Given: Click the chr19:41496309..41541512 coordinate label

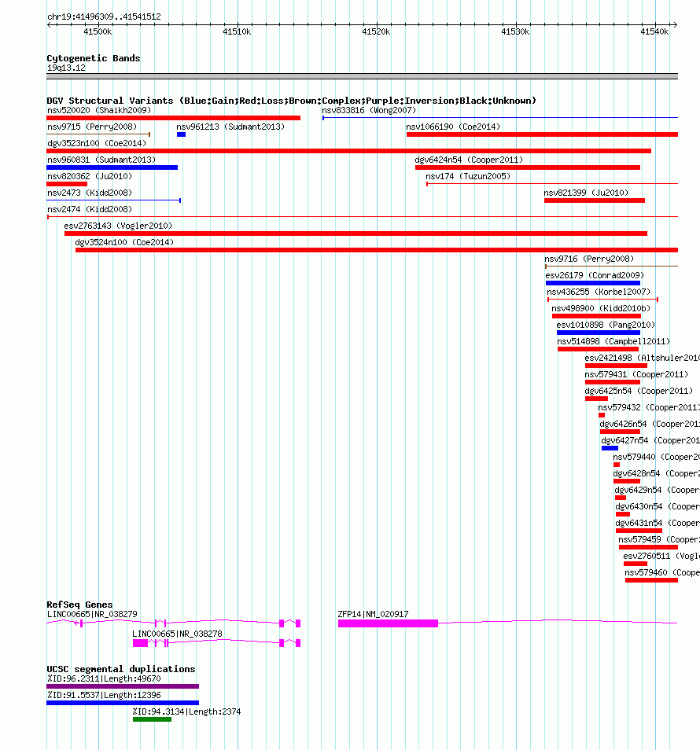Looking at the screenshot, I should coord(104,17).
